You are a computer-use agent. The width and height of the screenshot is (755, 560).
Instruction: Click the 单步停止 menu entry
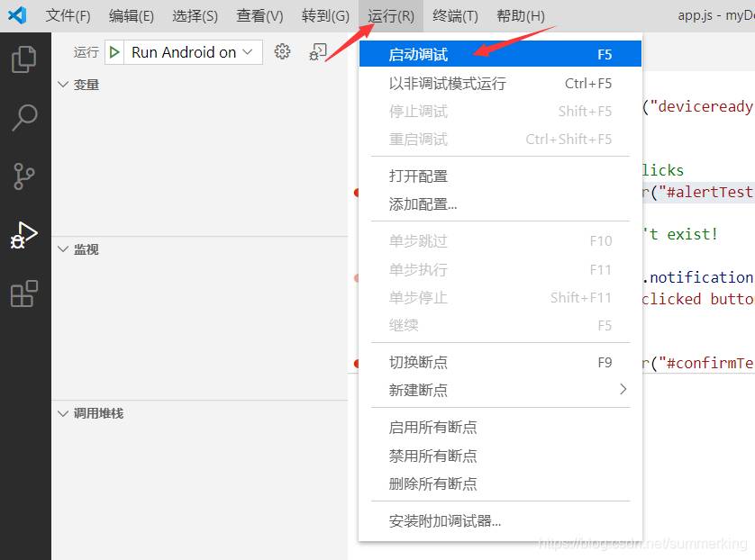(500, 297)
